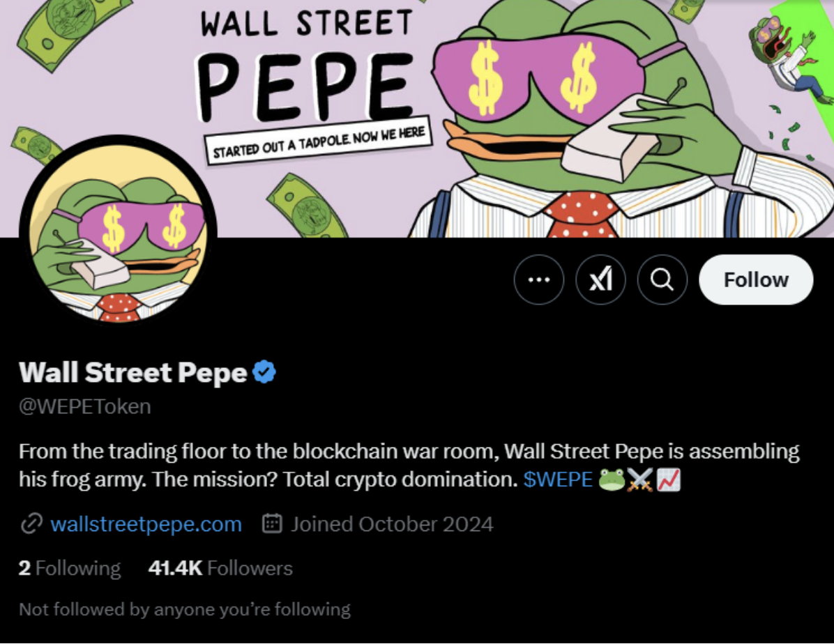
Task: Click the calendar icon next to Joined
Action: click(272, 524)
